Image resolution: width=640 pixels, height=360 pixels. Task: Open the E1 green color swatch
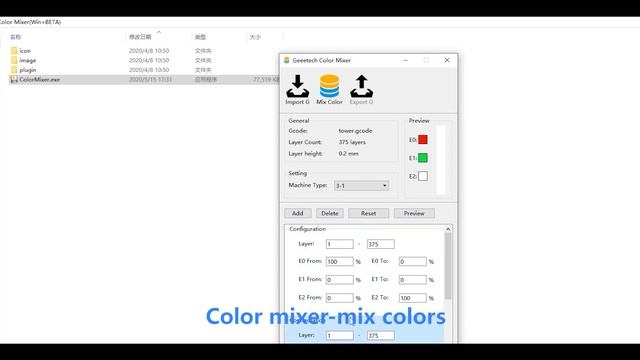click(x=423, y=158)
